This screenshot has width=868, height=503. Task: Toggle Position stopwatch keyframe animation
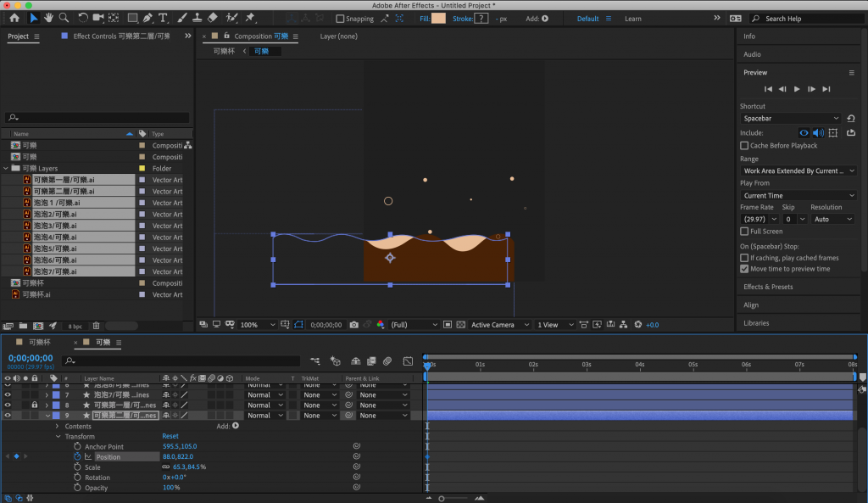pyautogui.click(x=77, y=456)
